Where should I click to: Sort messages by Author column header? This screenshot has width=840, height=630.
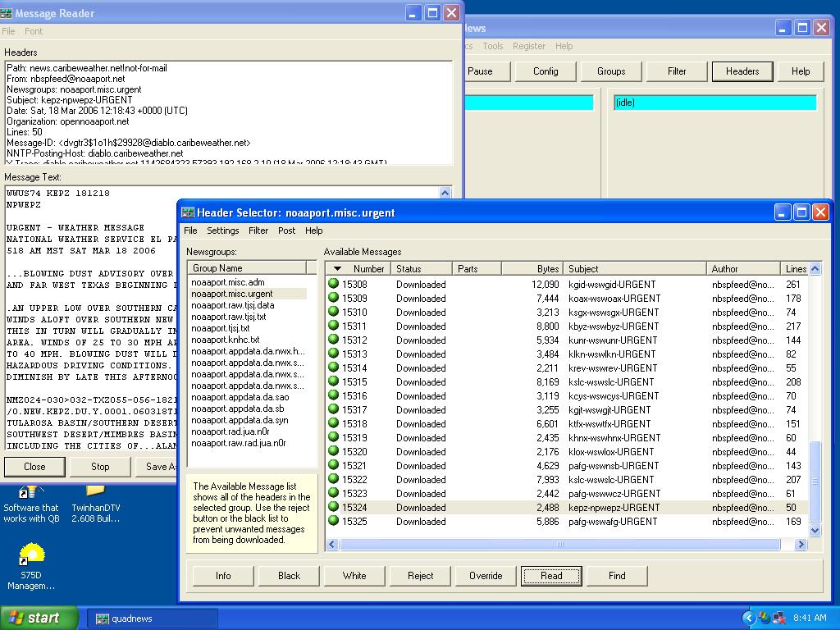click(743, 268)
